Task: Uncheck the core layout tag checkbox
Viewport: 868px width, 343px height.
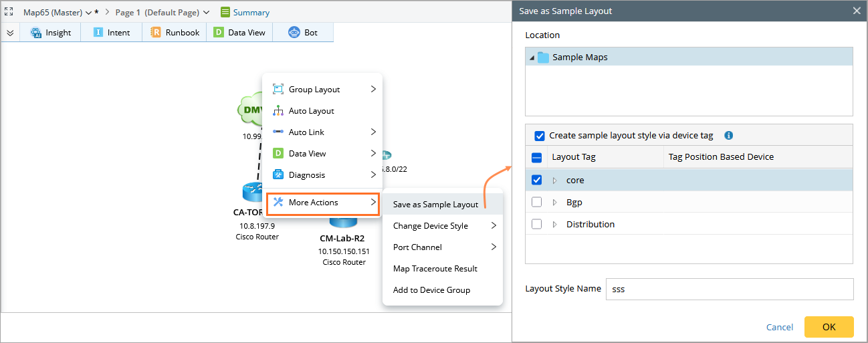Action: (536, 180)
